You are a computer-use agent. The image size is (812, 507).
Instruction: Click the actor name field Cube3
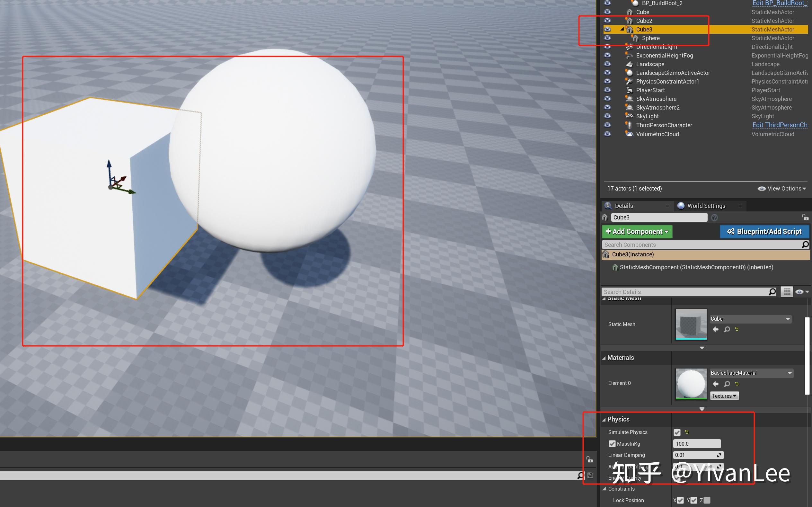(659, 218)
